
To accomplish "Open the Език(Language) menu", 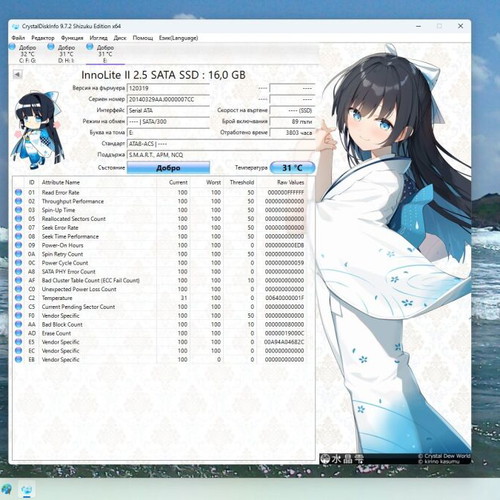I will (178, 38).
